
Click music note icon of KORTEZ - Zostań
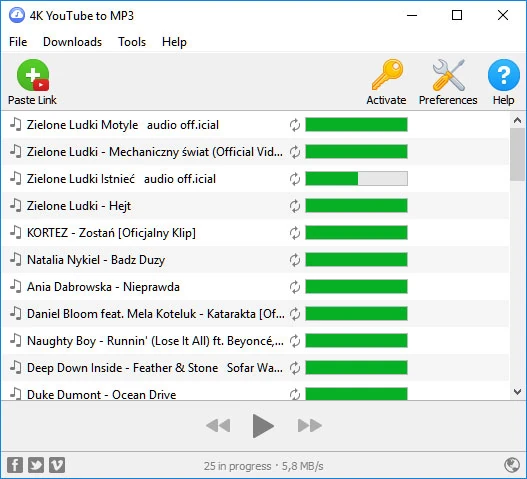15,232
